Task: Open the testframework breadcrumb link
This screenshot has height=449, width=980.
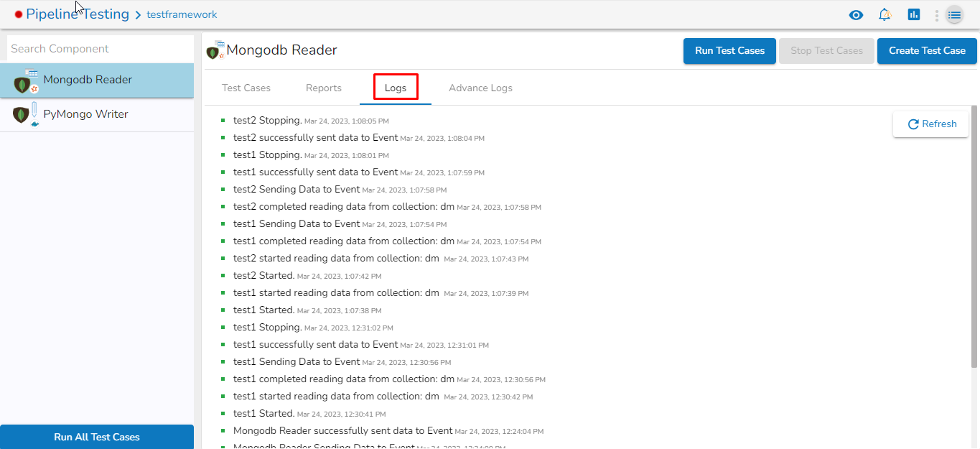Action: [182, 15]
